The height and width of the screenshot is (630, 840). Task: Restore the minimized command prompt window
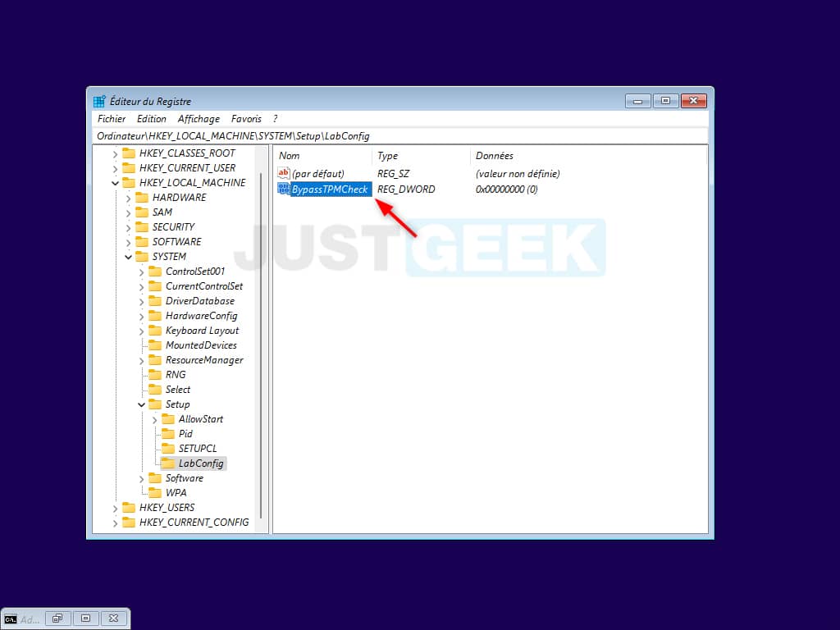point(57,619)
